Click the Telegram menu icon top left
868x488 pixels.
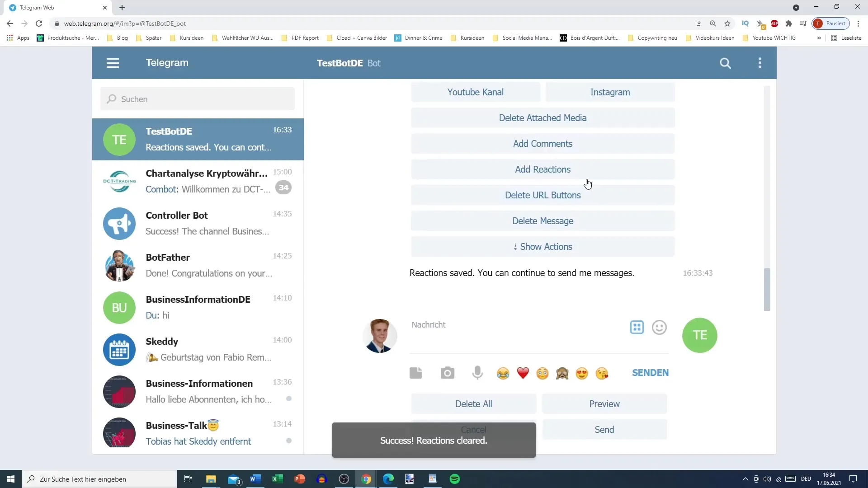coord(113,62)
